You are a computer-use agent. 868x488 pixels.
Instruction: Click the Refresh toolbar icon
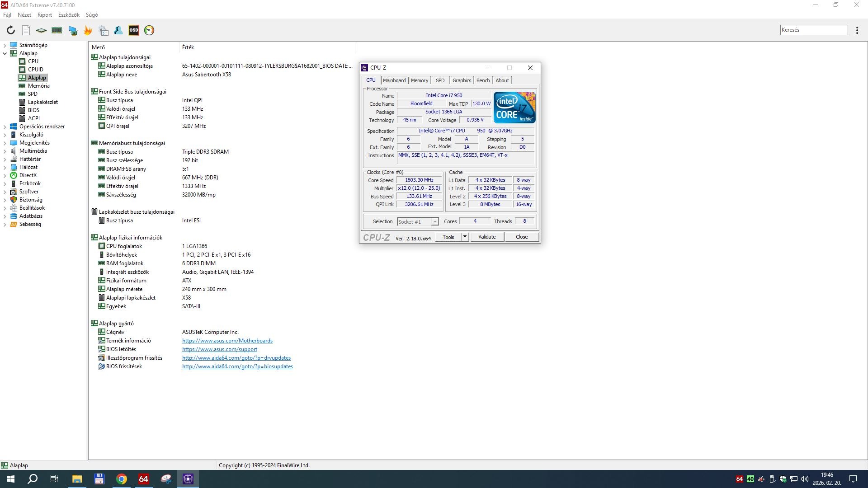pyautogui.click(x=11, y=30)
